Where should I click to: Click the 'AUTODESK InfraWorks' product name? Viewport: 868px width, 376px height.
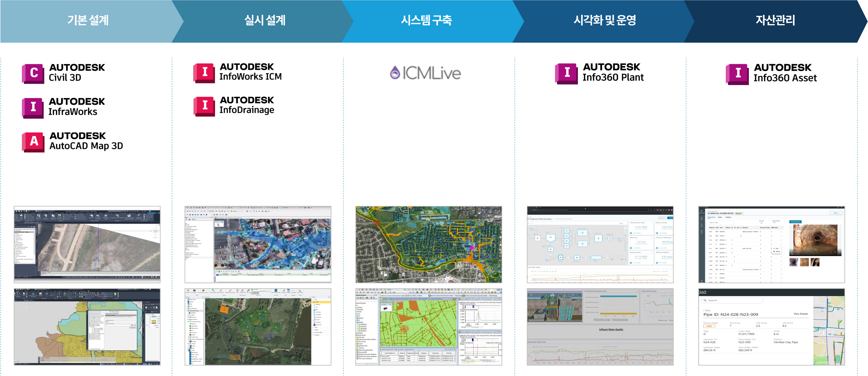click(x=77, y=107)
